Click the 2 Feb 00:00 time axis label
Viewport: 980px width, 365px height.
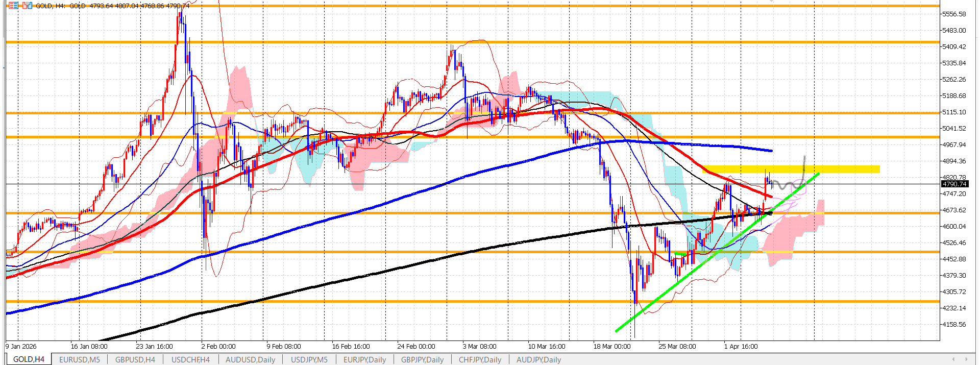[218, 346]
